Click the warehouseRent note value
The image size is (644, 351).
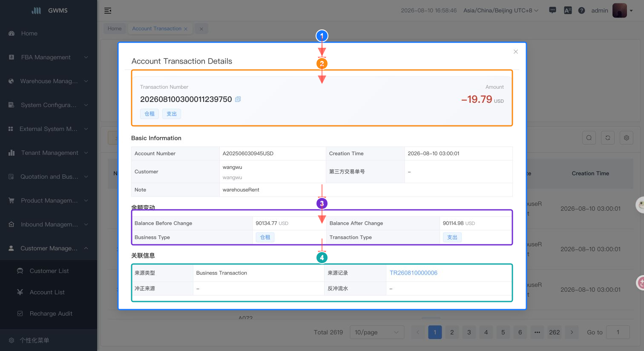(x=241, y=190)
